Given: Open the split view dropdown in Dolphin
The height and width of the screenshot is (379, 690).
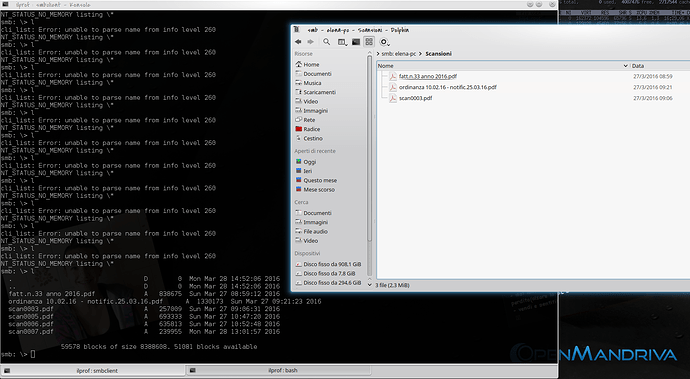Looking at the screenshot, I should pyautogui.click(x=342, y=42).
